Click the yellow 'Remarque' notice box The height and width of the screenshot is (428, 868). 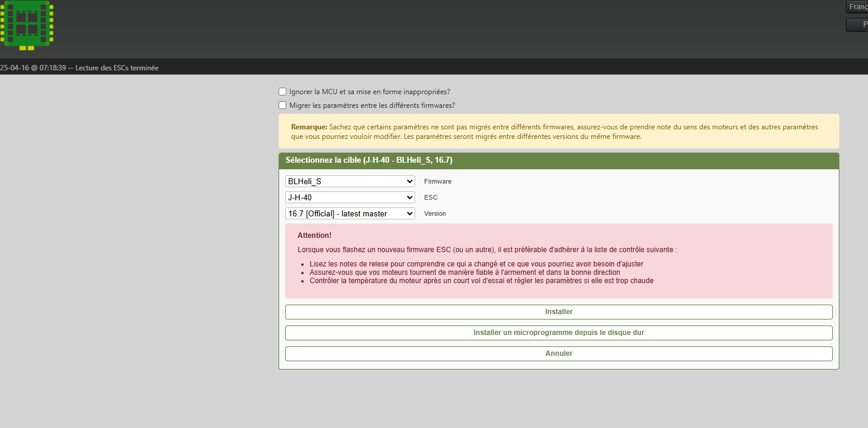coord(558,131)
